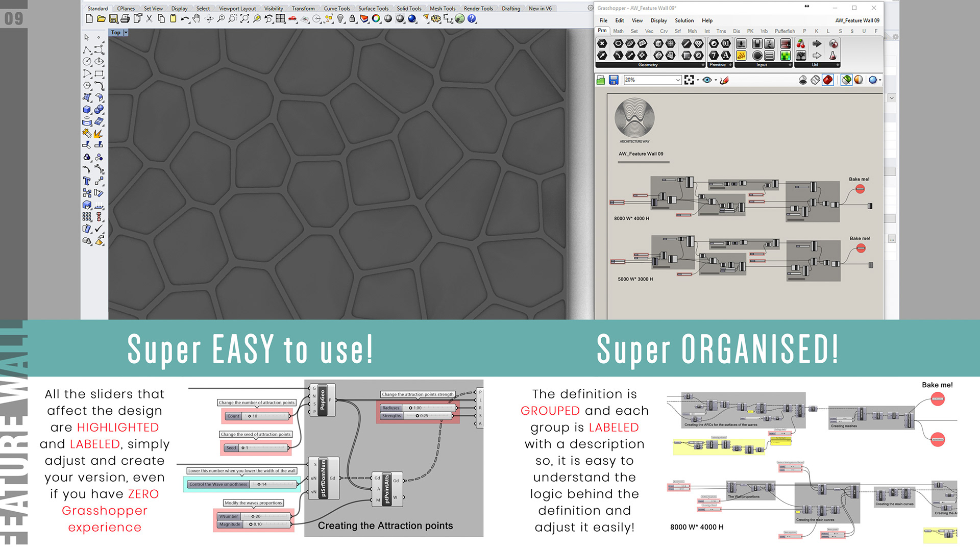Viewport: 980px width, 551px height.
Task: Switch to the Curve Tools toolbar tab
Action: [337, 8]
